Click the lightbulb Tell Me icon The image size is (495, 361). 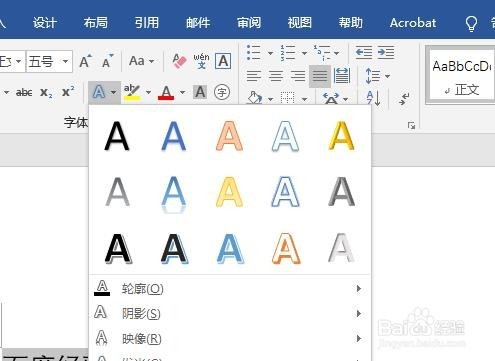point(471,23)
